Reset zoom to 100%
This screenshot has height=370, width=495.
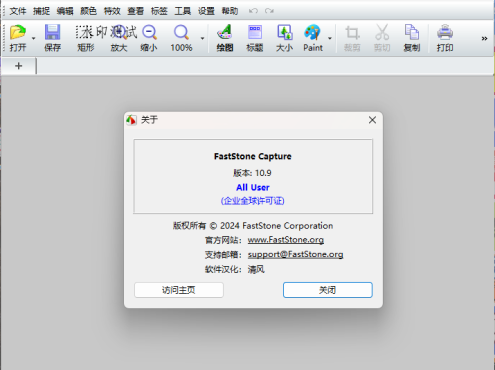181,38
